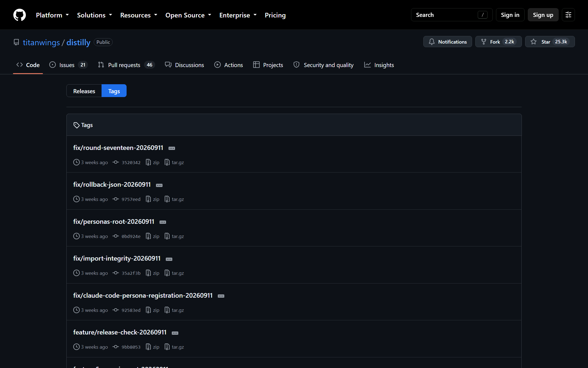Image resolution: width=588 pixels, height=368 pixels.
Task: Click the Notifications bell button
Action: pyautogui.click(x=448, y=42)
